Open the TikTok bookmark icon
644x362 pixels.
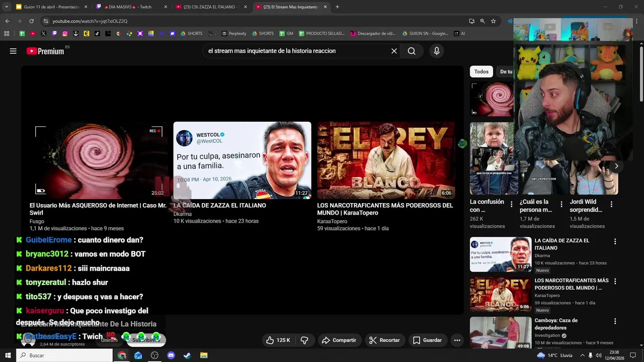tap(97, 34)
